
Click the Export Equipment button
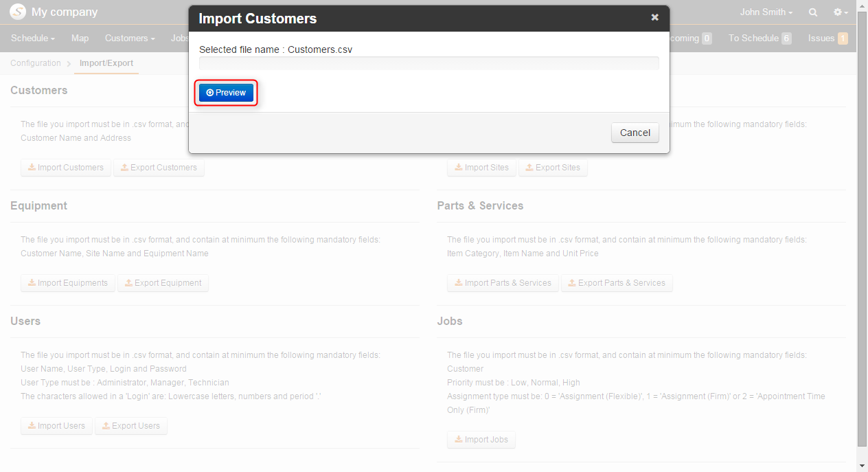click(163, 283)
